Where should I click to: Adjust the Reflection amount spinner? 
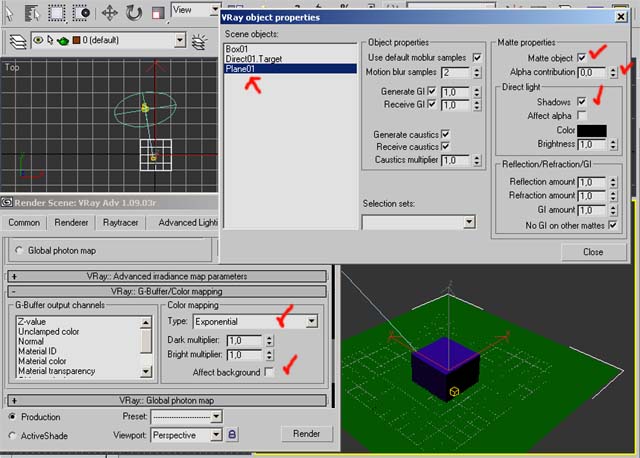click(613, 182)
